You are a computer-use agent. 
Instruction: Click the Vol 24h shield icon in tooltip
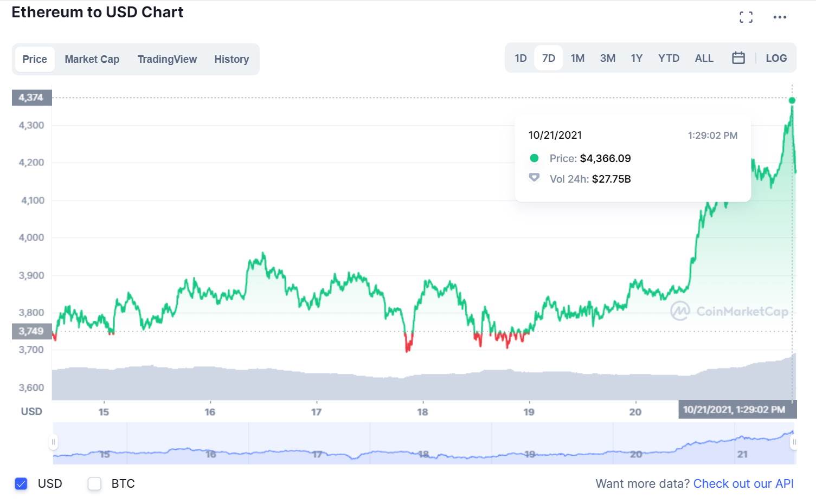click(534, 178)
